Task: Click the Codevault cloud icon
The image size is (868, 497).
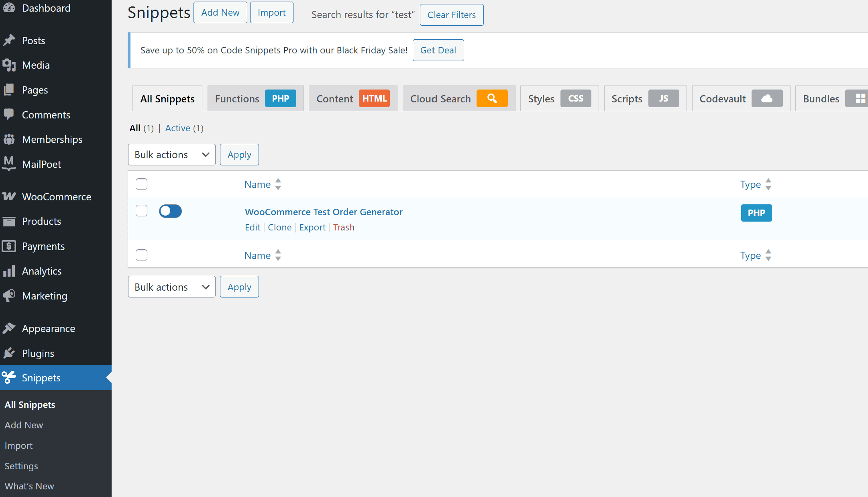Action: (766, 98)
